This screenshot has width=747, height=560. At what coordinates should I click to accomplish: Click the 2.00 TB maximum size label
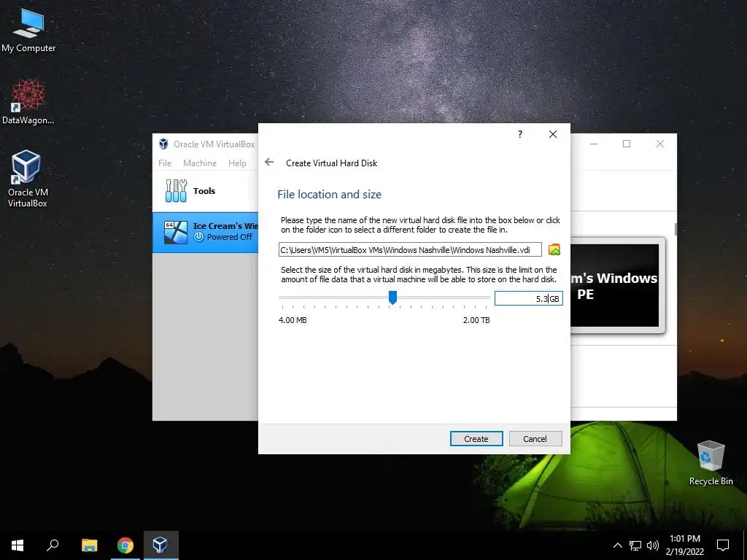coord(476,320)
